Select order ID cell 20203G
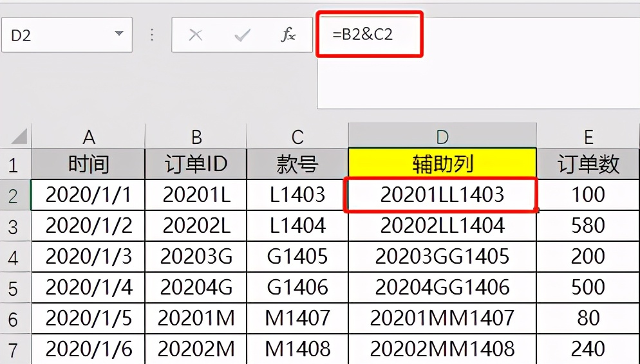The image size is (640, 364). pos(196,257)
